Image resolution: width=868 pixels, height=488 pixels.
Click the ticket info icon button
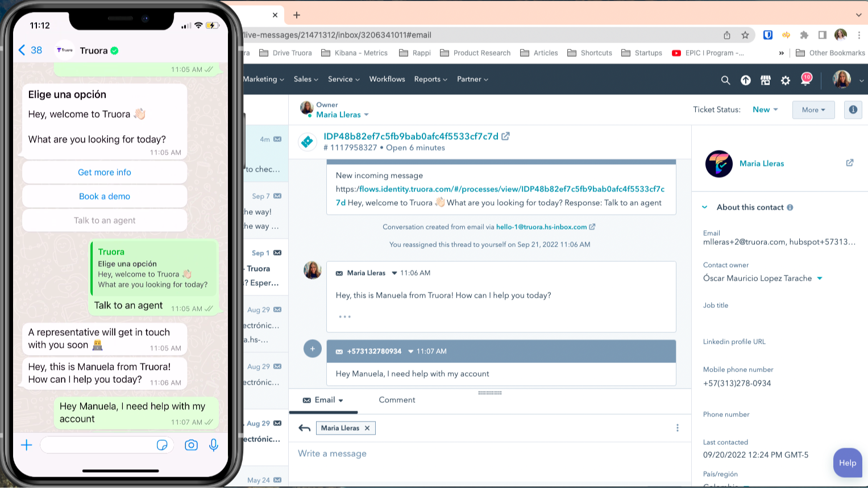853,110
